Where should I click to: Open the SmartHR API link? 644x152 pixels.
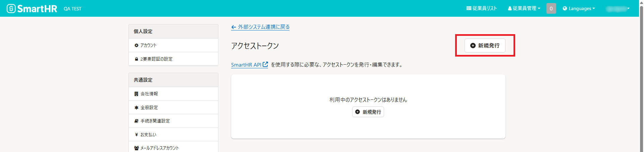pyautogui.click(x=246, y=65)
